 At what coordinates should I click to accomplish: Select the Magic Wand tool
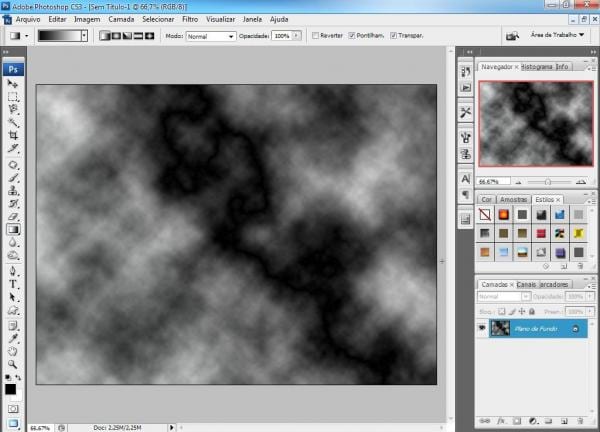click(13, 122)
